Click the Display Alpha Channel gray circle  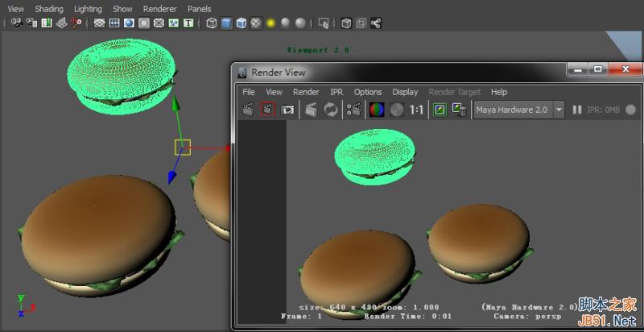tap(397, 110)
